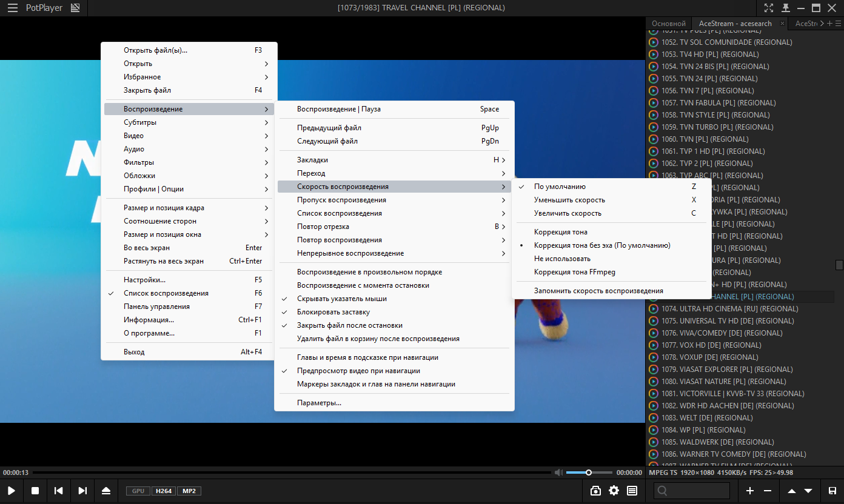
Task: Move playlist item up with up arrow
Action: [x=792, y=491]
